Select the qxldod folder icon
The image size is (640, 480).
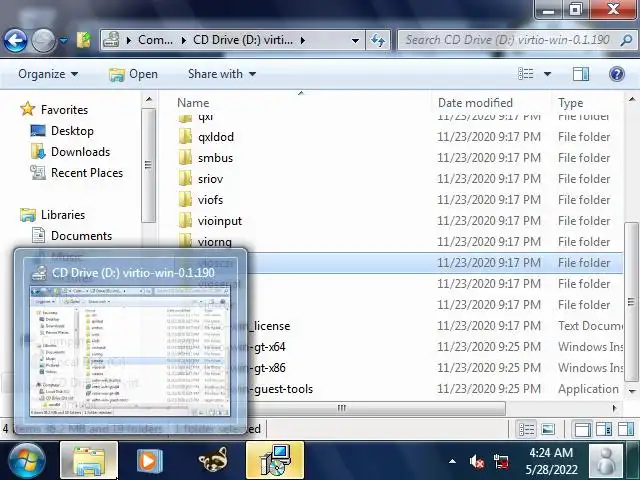[x=185, y=137]
